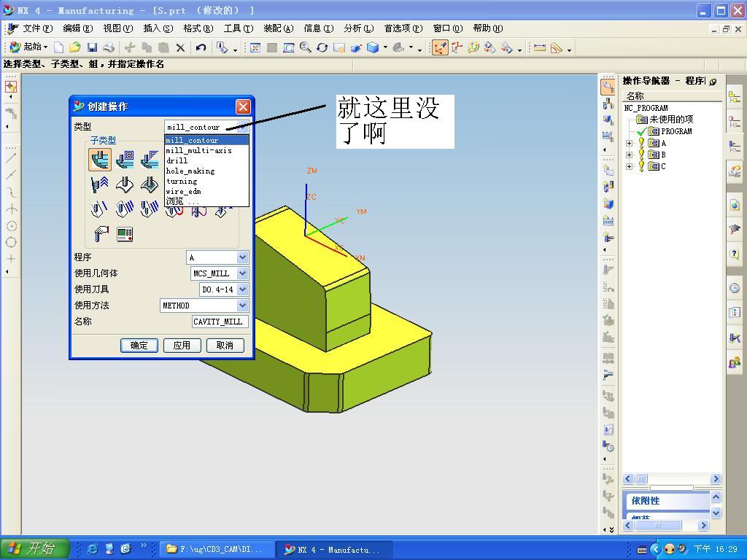Open F:\ug\CD3_CAM taskbar folder window
747x560 pixels.
[x=217, y=549]
